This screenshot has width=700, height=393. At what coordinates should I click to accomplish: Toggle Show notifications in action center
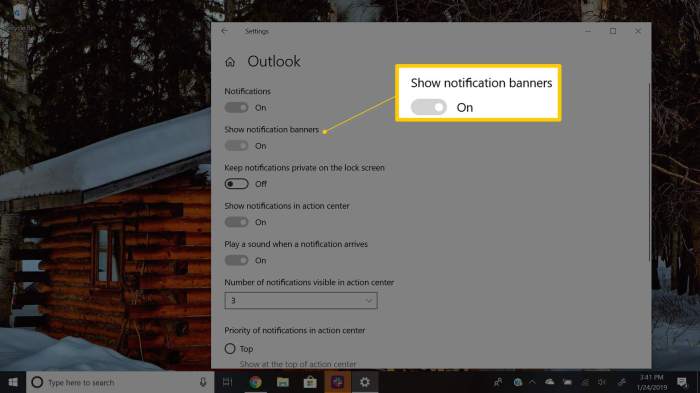point(236,222)
